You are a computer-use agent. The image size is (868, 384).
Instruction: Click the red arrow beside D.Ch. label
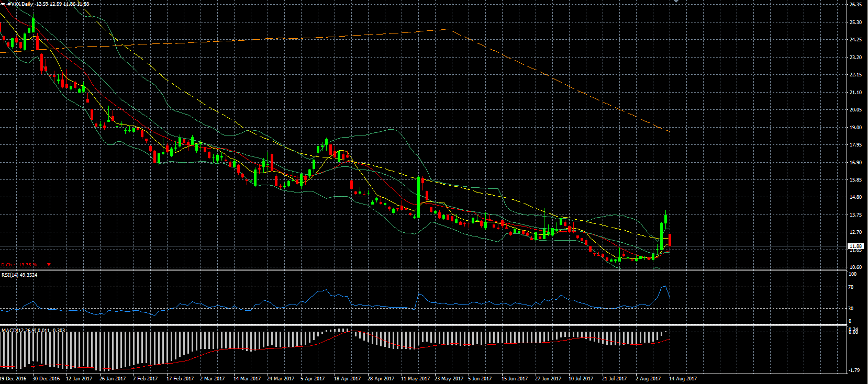pyautogui.click(x=49, y=265)
